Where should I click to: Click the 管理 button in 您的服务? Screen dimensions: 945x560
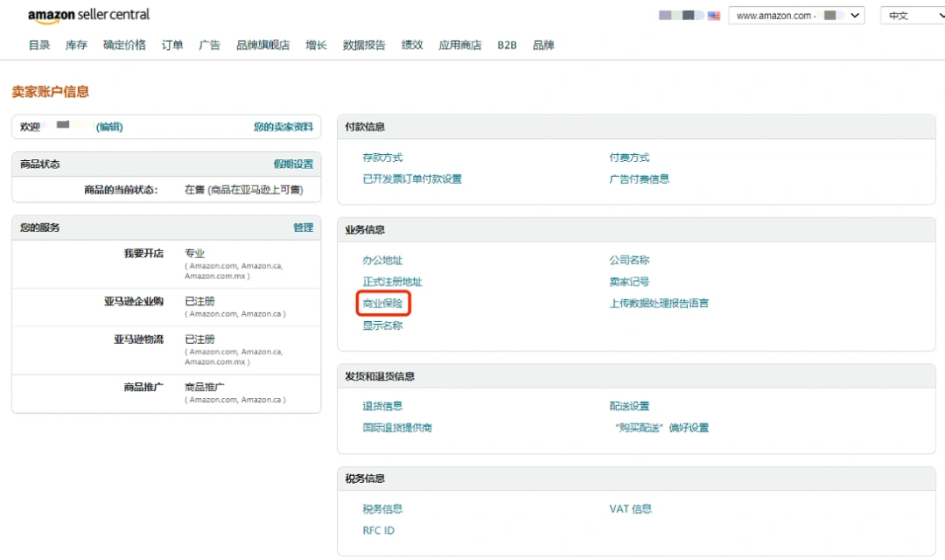pyautogui.click(x=304, y=227)
